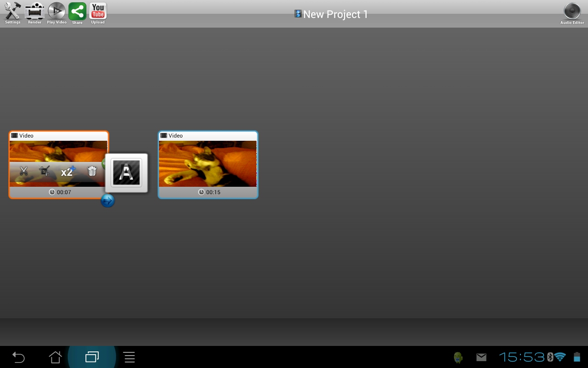Click the Render icon
This screenshot has width=588, height=368.
[34, 13]
